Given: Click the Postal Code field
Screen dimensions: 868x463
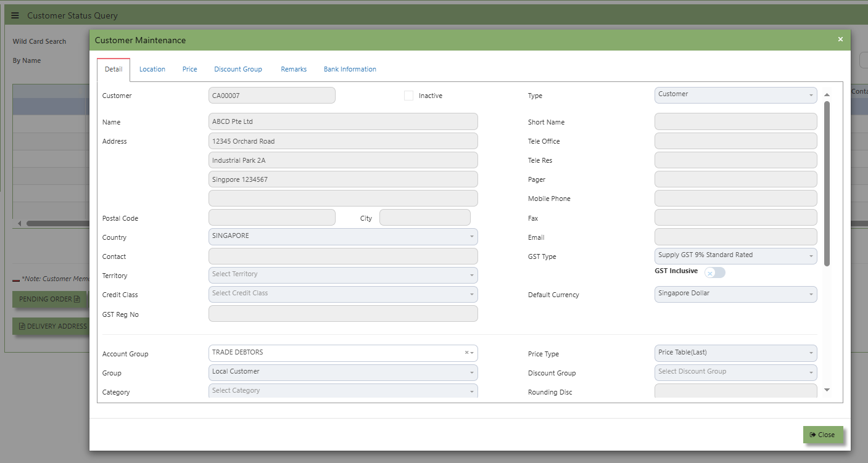Looking at the screenshot, I should pyautogui.click(x=272, y=218).
